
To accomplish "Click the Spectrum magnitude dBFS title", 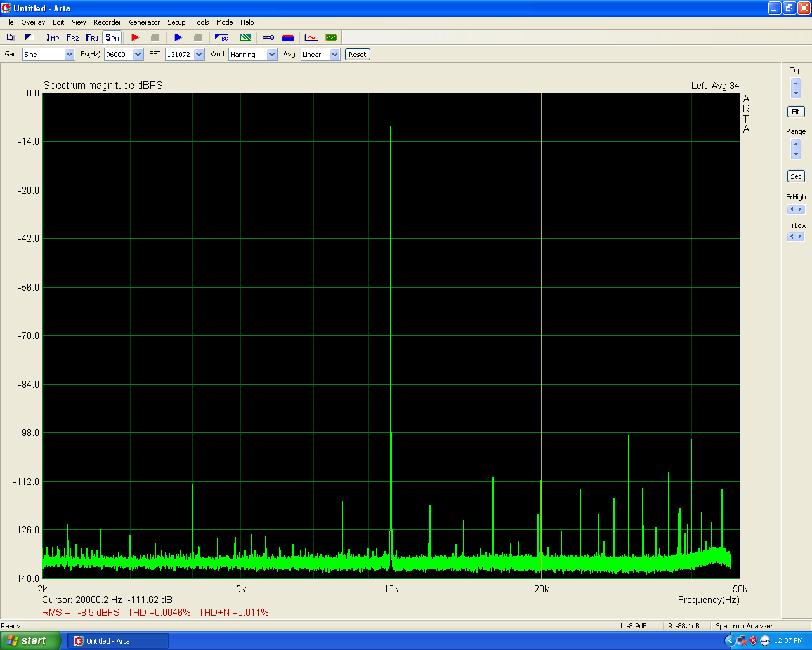I will tap(103, 86).
